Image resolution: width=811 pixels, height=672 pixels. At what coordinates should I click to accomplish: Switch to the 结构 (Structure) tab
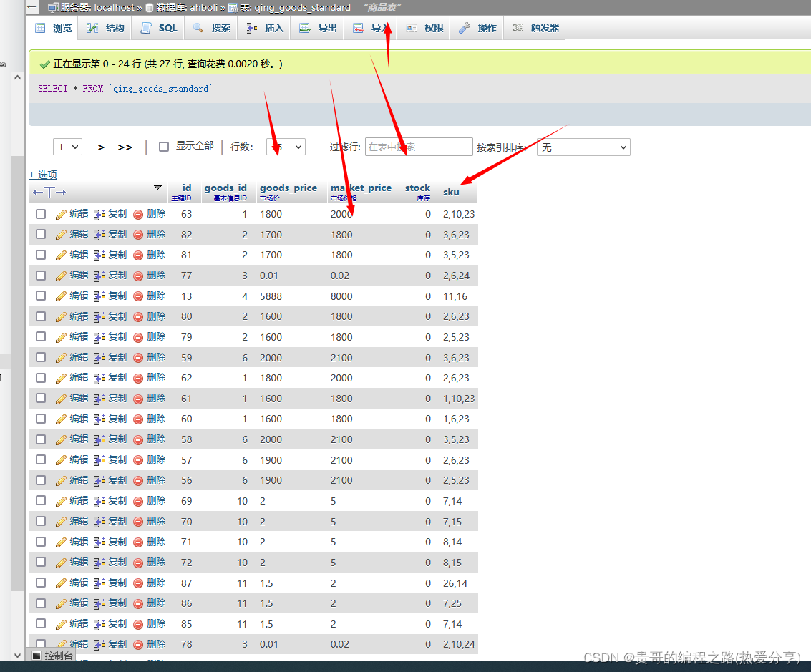point(105,28)
